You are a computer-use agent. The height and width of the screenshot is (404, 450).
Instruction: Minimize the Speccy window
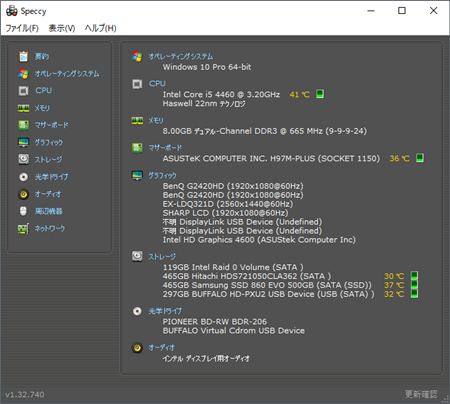click(371, 11)
